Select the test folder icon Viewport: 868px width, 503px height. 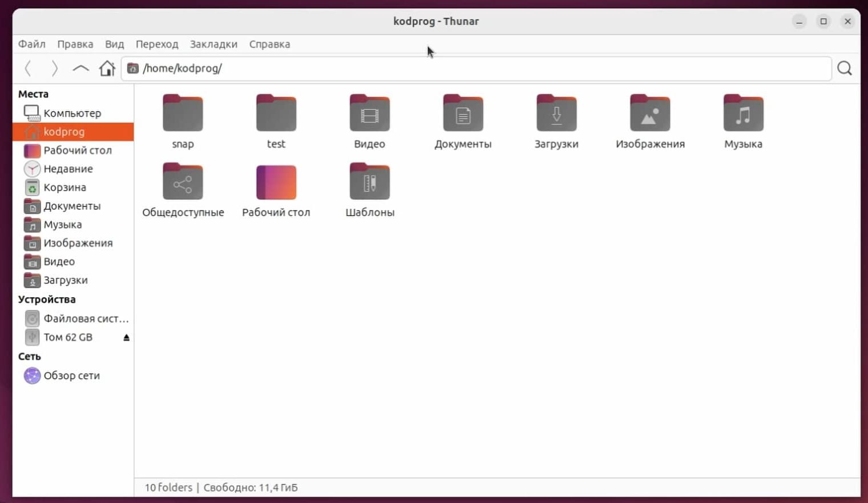click(276, 113)
